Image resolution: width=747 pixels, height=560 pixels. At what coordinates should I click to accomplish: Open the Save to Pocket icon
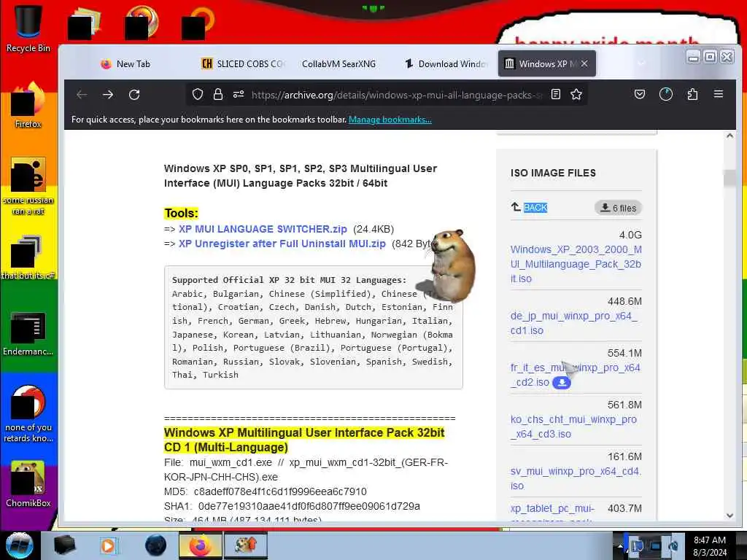tap(640, 94)
